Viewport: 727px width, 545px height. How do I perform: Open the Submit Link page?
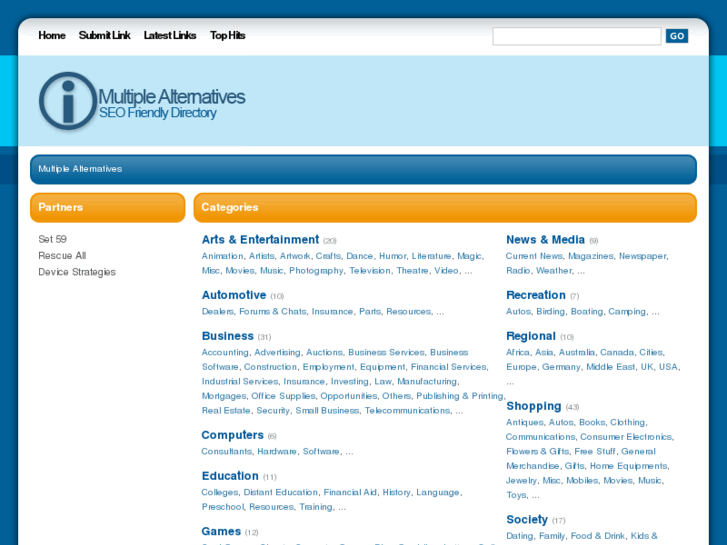point(104,35)
